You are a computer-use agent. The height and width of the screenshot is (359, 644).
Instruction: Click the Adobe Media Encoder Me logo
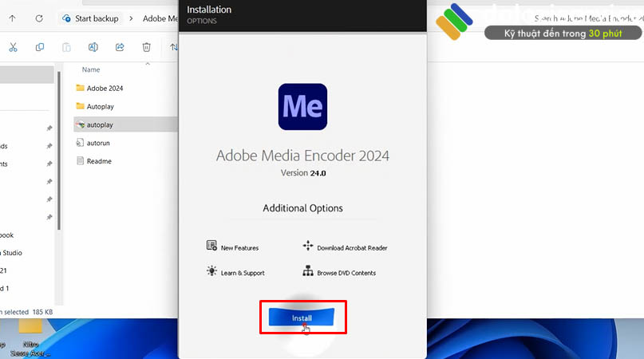[x=302, y=106]
